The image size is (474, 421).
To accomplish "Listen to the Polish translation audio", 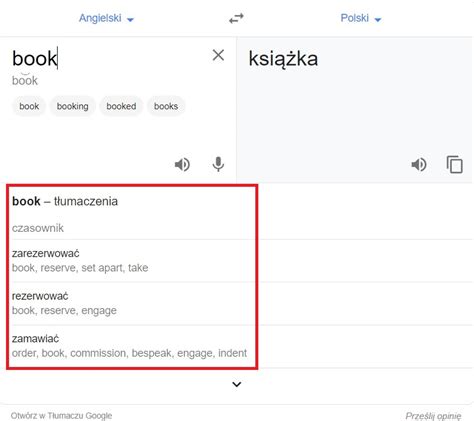I will pyautogui.click(x=419, y=164).
